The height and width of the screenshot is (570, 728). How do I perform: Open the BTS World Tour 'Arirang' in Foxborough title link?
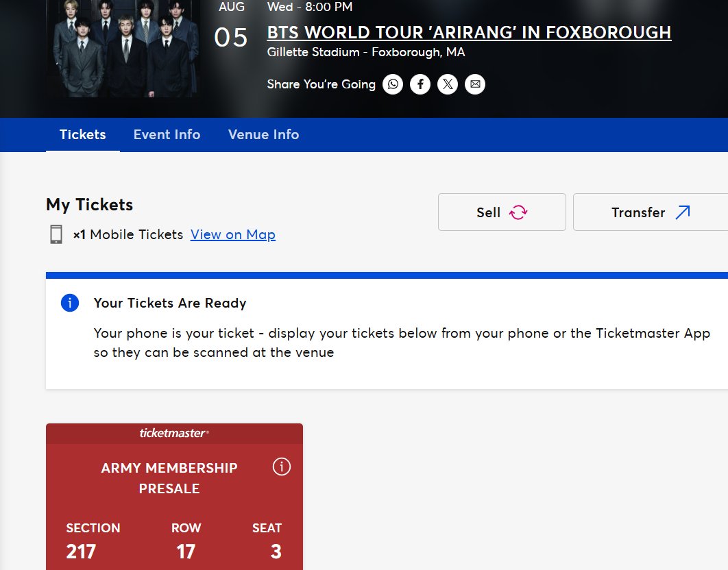(x=469, y=32)
